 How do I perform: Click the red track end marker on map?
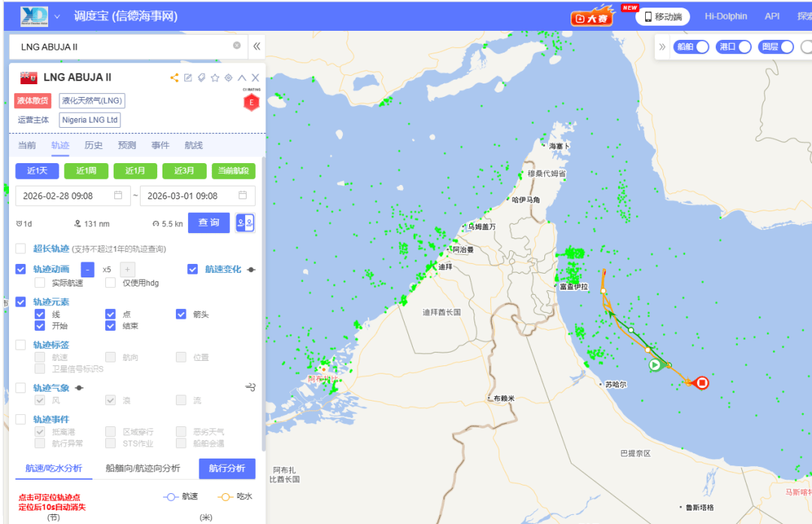(702, 383)
